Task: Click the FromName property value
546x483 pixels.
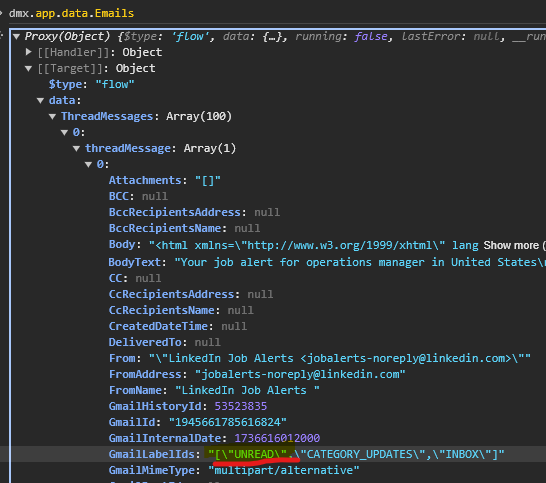Action: [247, 390]
